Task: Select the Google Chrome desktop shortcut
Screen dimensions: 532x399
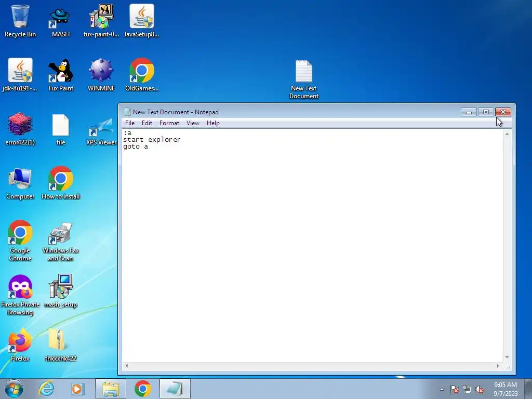Action: [x=20, y=241]
